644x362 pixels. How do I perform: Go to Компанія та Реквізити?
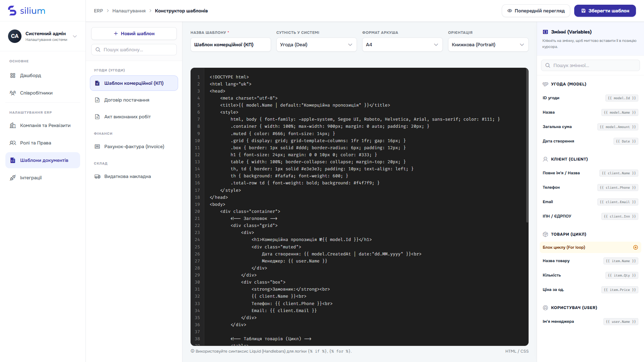(x=43, y=125)
